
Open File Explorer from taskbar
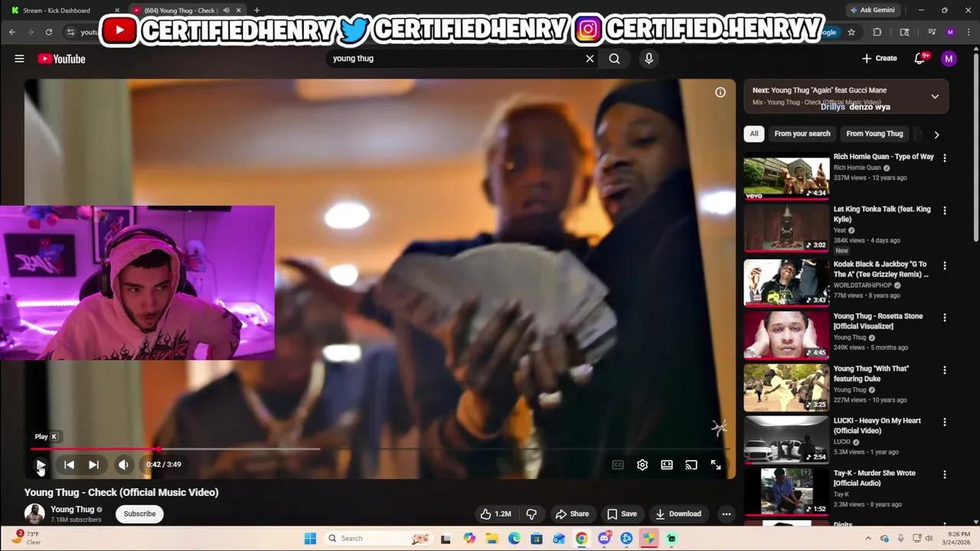tap(492, 538)
